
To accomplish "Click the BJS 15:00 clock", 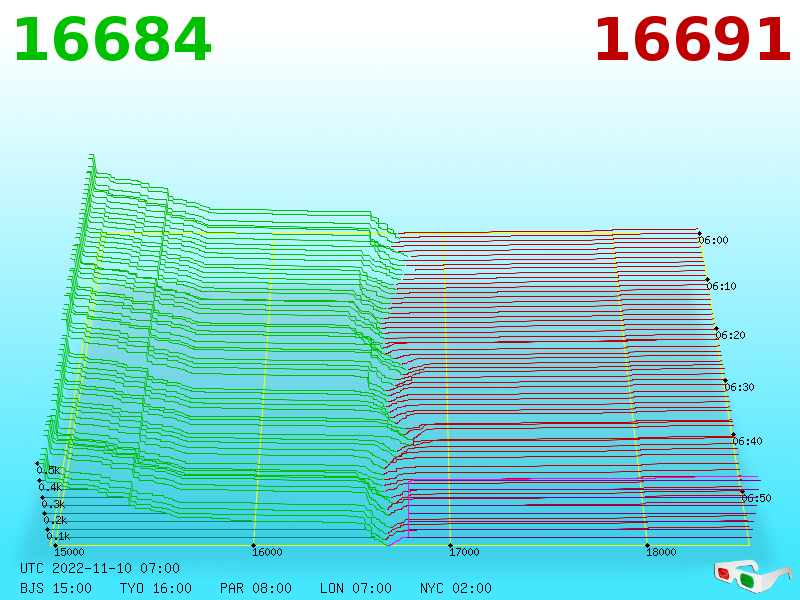I will point(56,588).
